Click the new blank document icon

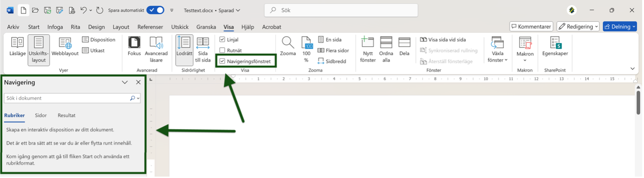(x=23, y=10)
